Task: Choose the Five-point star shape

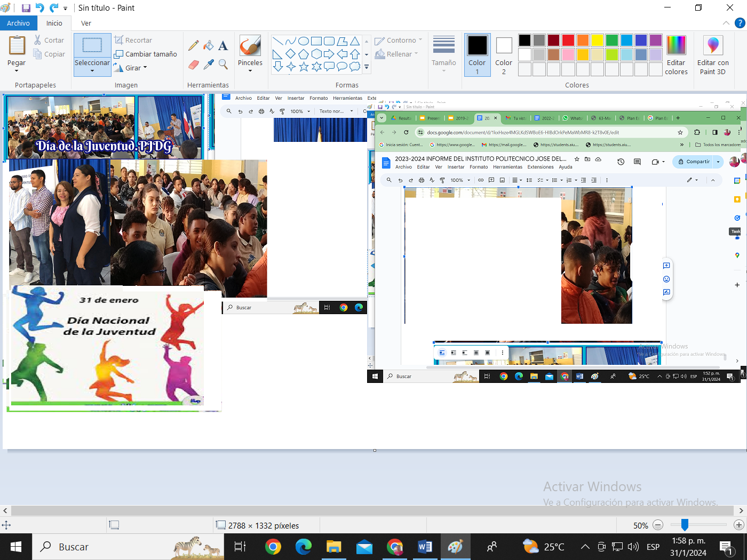Action: tap(303, 67)
